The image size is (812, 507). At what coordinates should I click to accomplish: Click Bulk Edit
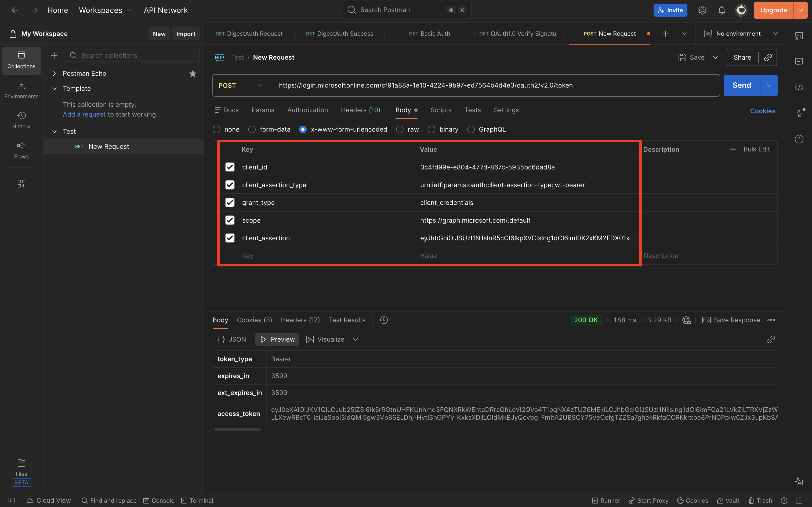tap(756, 149)
